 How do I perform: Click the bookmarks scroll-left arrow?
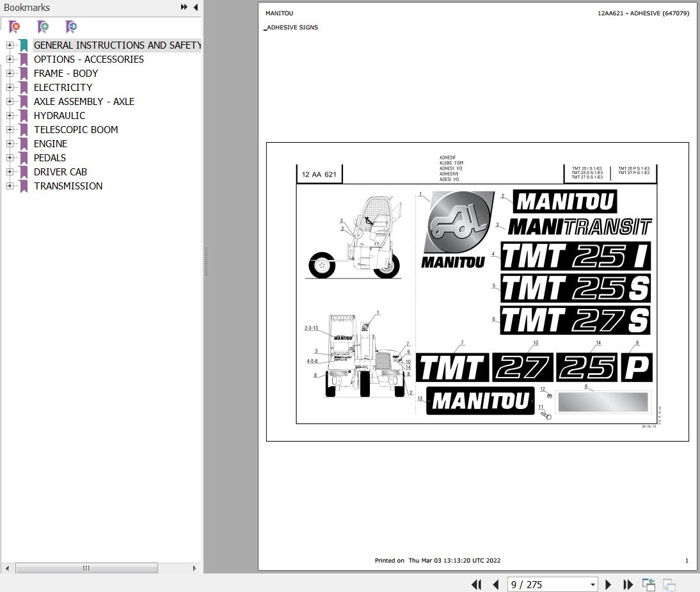[6, 568]
